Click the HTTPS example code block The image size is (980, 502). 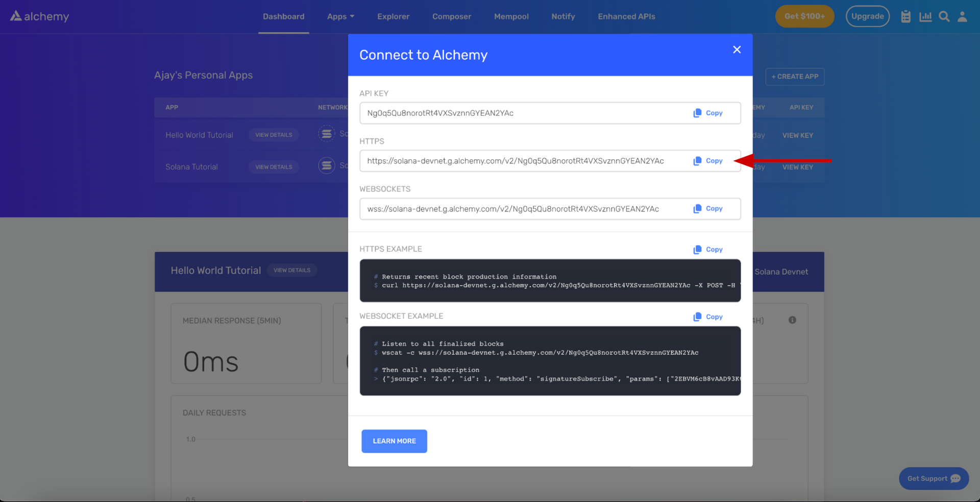coord(550,281)
